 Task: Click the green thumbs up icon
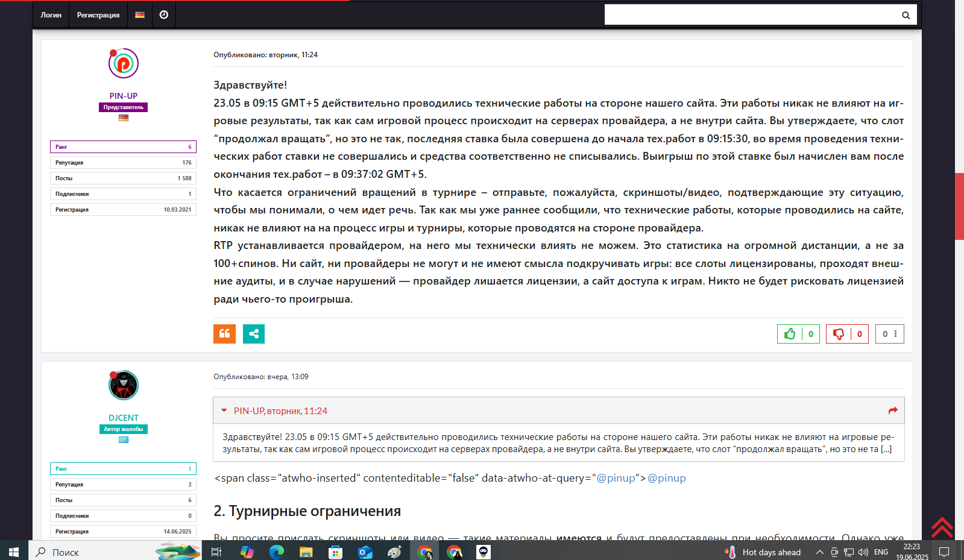[x=790, y=334]
